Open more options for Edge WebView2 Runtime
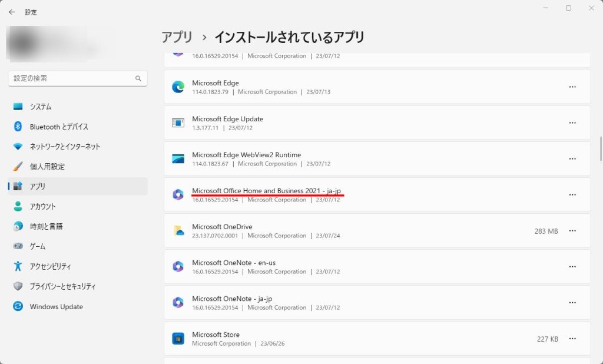603x364 pixels. coord(572,159)
